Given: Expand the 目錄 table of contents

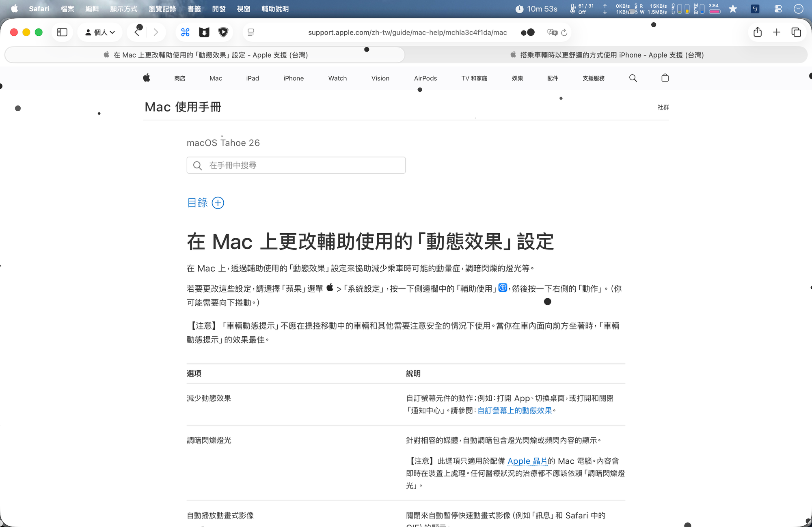Looking at the screenshot, I should point(218,203).
